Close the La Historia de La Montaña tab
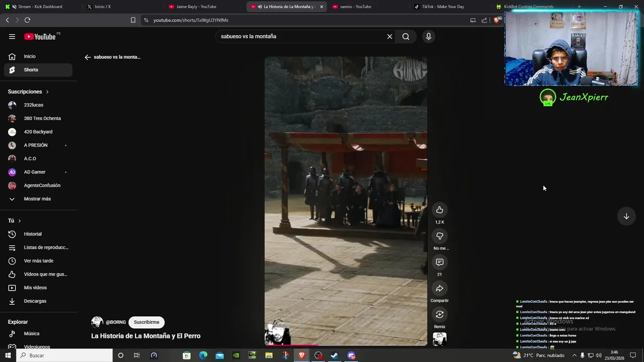644x362 pixels. click(x=321, y=7)
